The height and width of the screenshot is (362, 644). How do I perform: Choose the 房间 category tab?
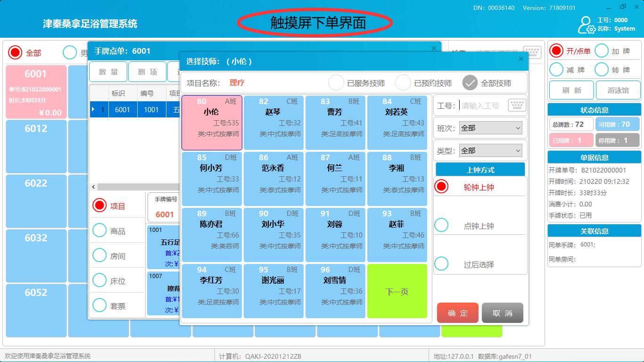99,255
